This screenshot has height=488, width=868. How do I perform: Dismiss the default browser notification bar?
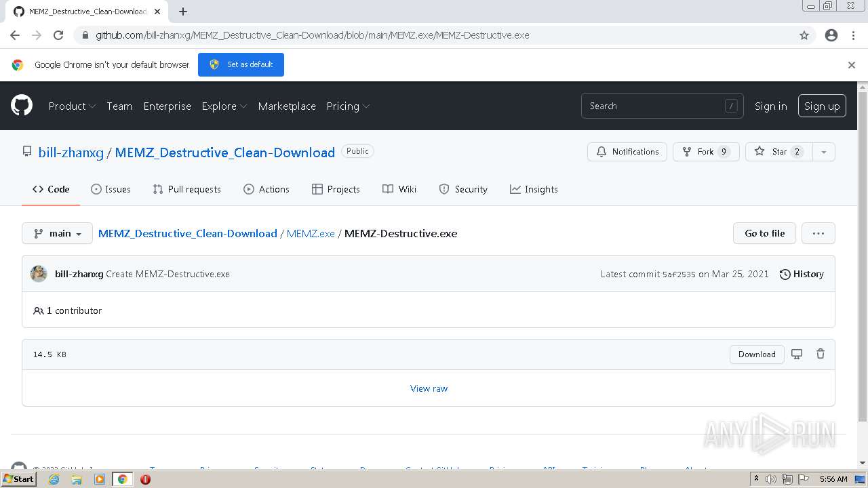coord(852,65)
